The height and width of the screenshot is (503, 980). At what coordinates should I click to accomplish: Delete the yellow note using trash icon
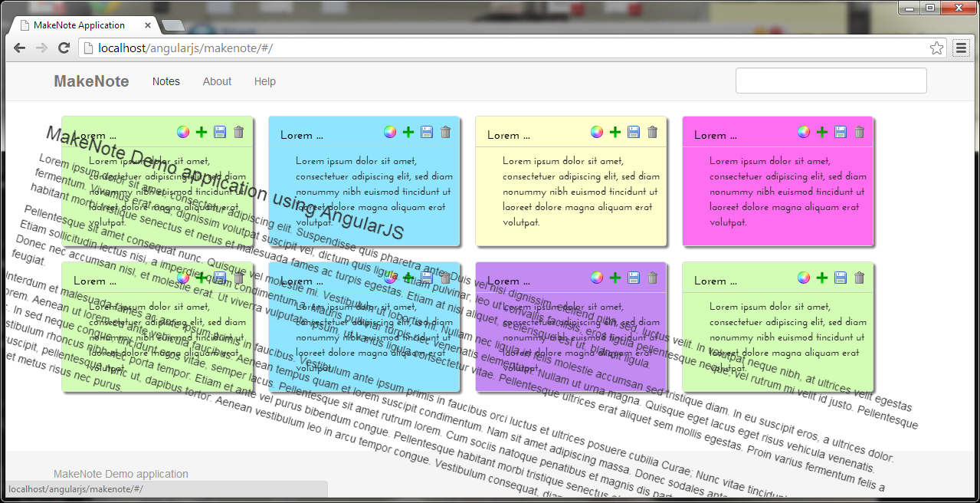(652, 132)
